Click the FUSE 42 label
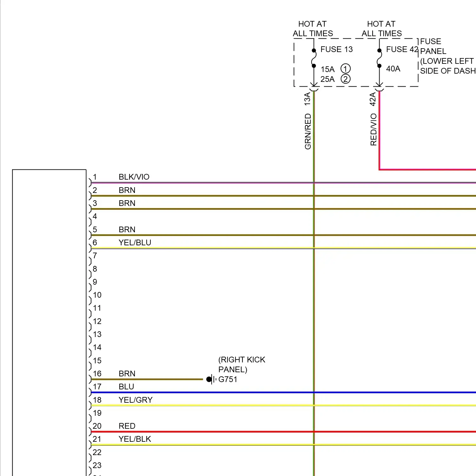Image resolution: width=476 pixels, height=476 pixels. click(x=402, y=50)
